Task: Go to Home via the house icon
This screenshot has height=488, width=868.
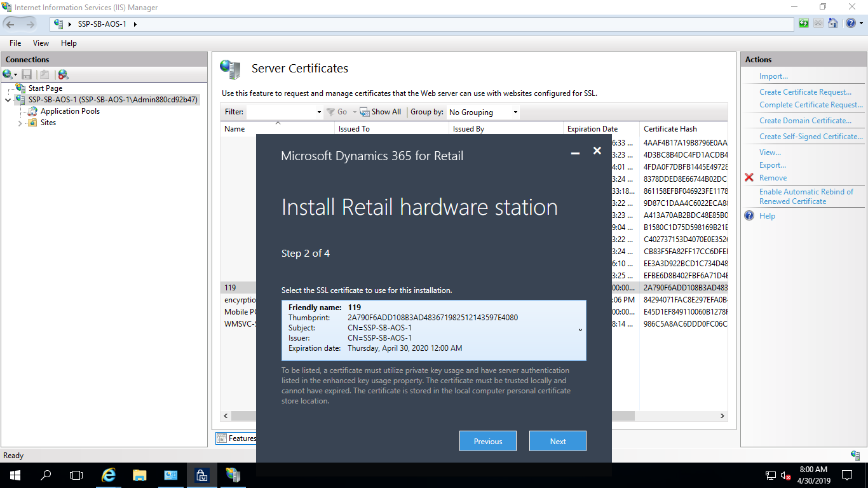Action: [832, 24]
